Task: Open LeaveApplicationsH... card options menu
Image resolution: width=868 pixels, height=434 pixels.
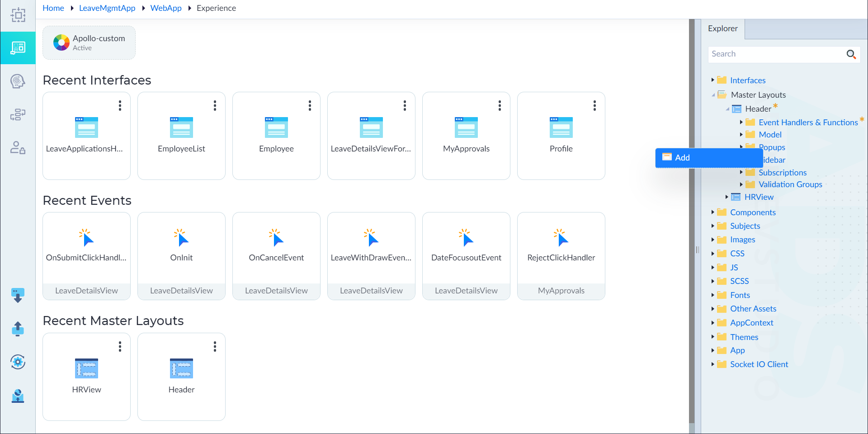Action: coord(120,106)
